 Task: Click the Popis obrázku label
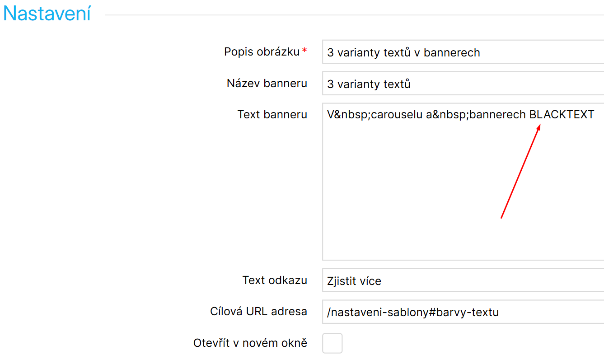coord(262,52)
